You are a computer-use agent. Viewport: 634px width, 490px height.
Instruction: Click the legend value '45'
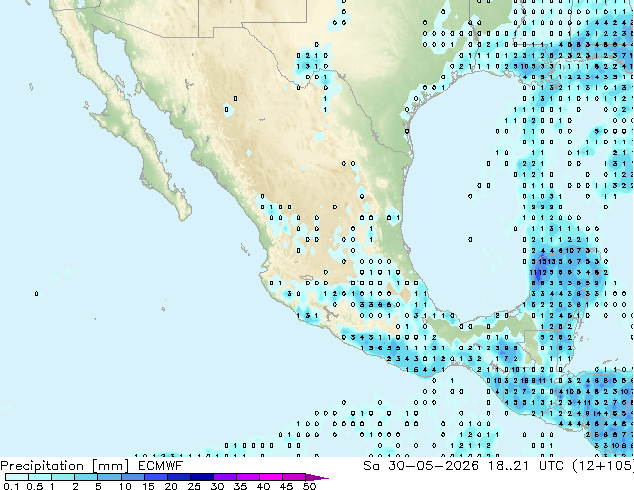pos(286,486)
